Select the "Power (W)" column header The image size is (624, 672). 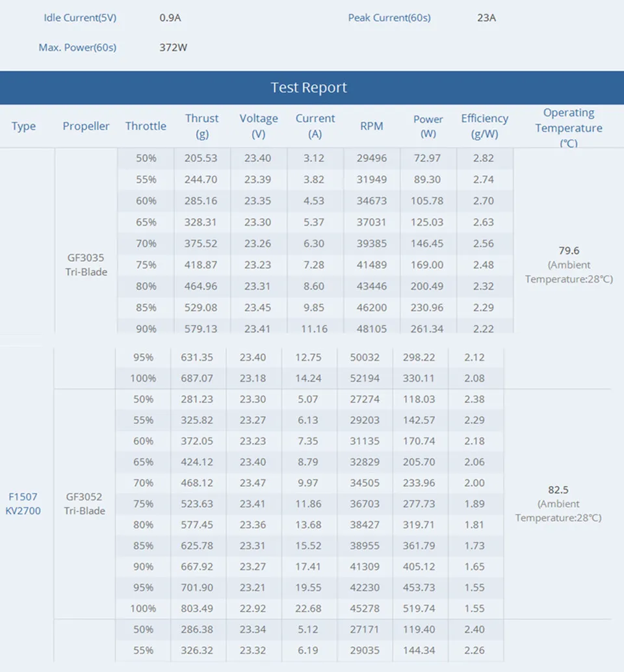coord(428,126)
